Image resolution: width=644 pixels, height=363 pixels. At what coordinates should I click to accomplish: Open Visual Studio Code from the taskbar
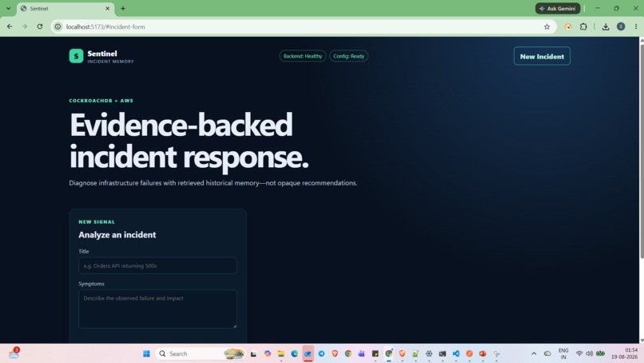pos(456,353)
